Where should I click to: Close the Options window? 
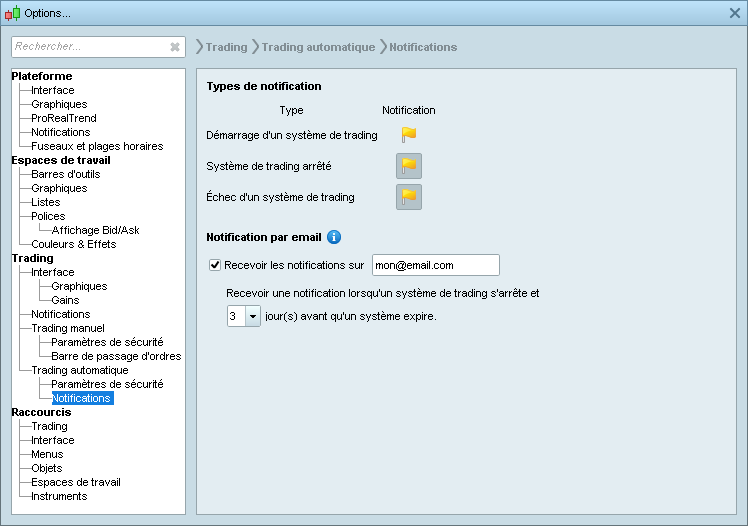tap(734, 13)
